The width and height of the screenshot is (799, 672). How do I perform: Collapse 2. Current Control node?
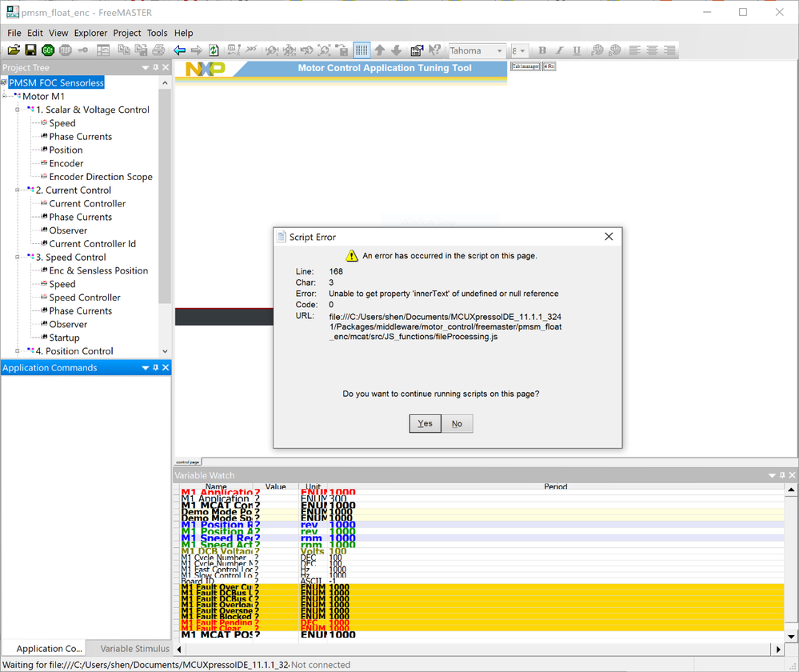pos(18,190)
